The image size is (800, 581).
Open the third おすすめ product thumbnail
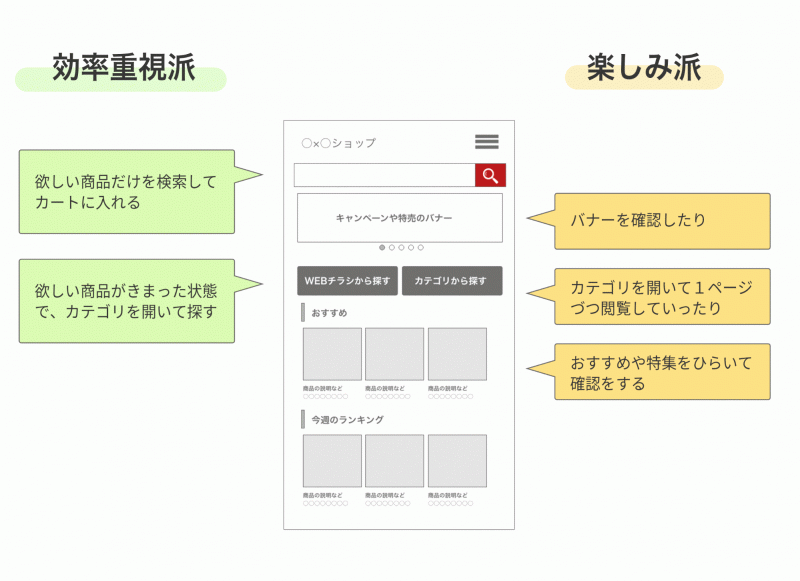pyautogui.click(x=457, y=354)
